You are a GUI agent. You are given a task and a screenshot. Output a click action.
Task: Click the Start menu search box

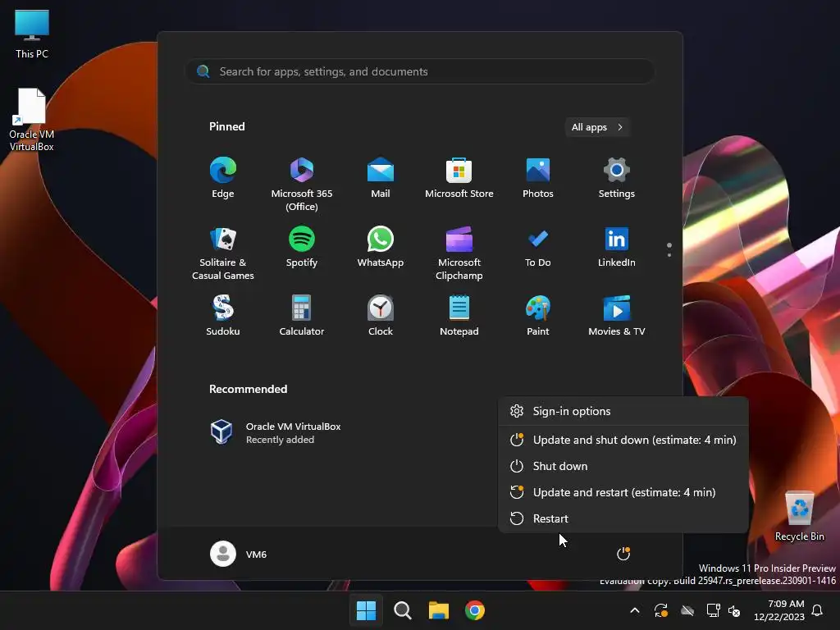[420, 71]
